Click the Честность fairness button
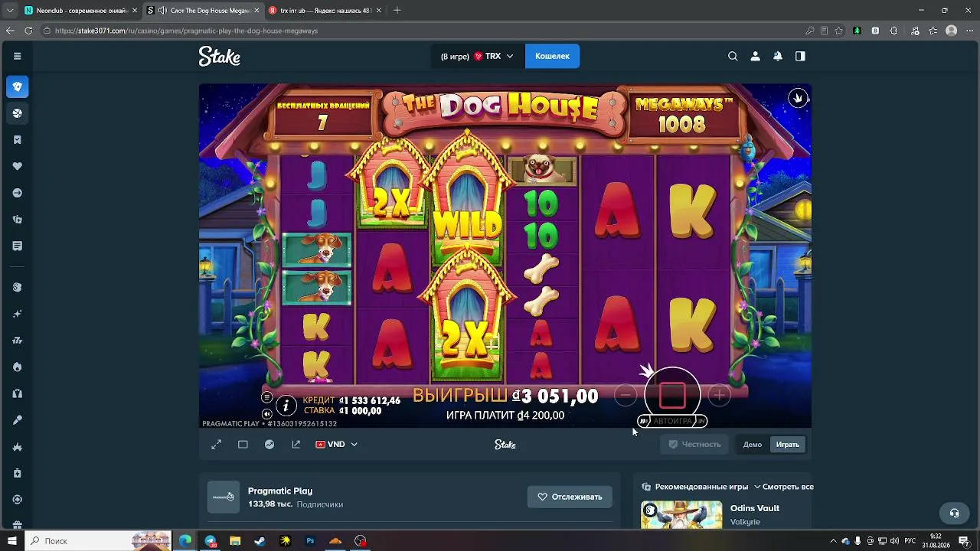Image resolution: width=980 pixels, height=551 pixels. click(694, 445)
